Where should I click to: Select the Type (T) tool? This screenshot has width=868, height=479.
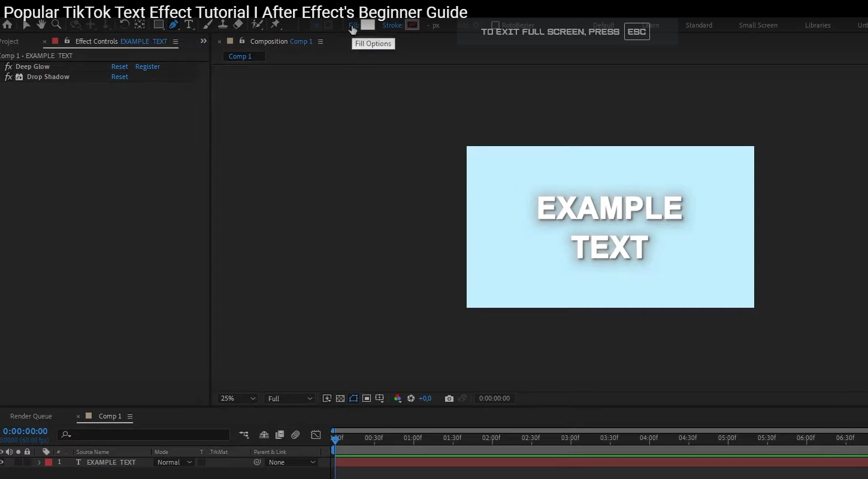pos(189,25)
